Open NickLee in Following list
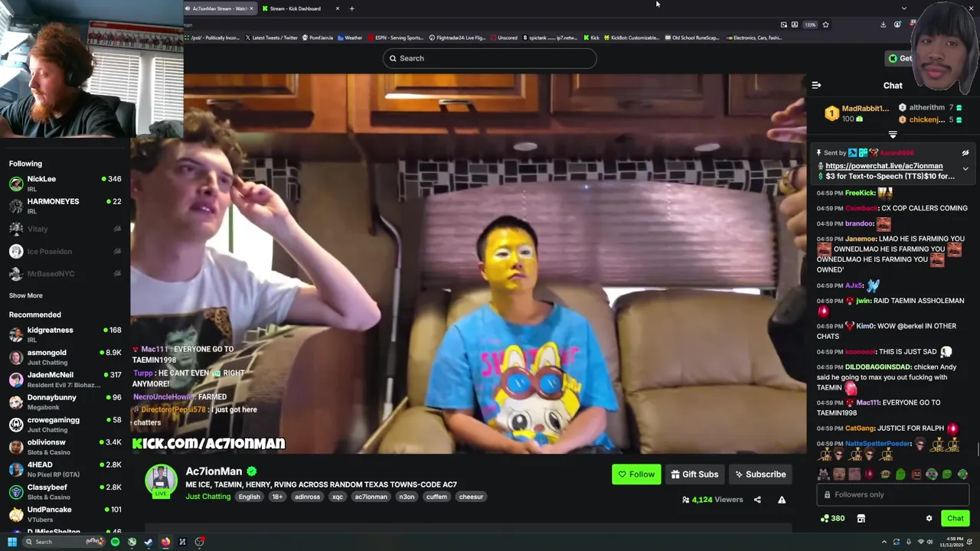 click(x=65, y=184)
